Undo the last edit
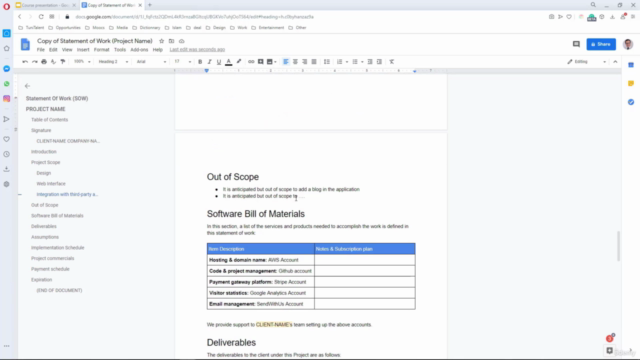The image size is (640, 360). (x=25, y=62)
